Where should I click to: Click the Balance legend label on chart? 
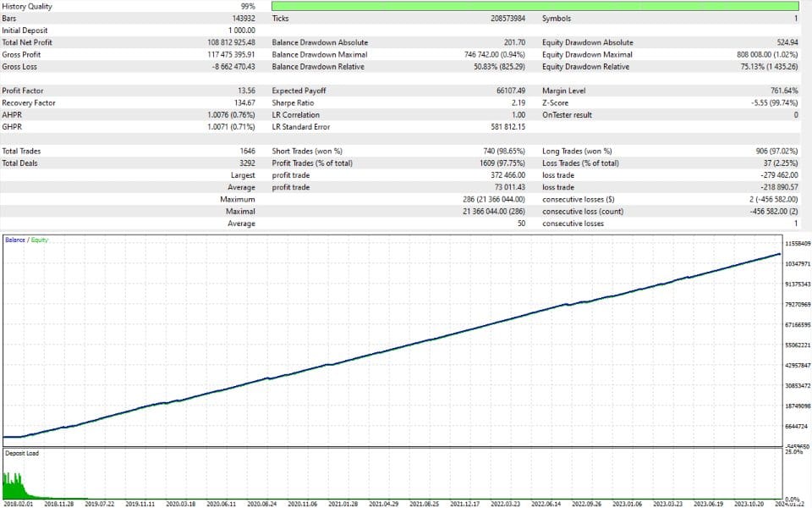tap(15, 240)
